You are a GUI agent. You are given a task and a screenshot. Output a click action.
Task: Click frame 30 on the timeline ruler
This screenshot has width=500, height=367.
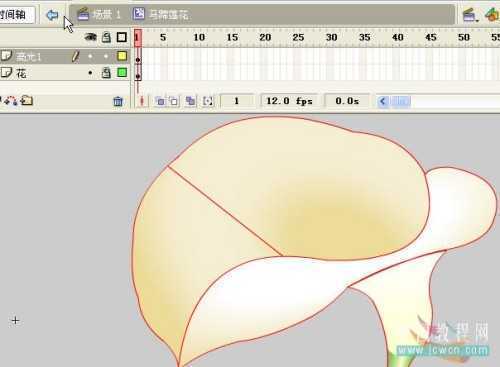(331, 37)
